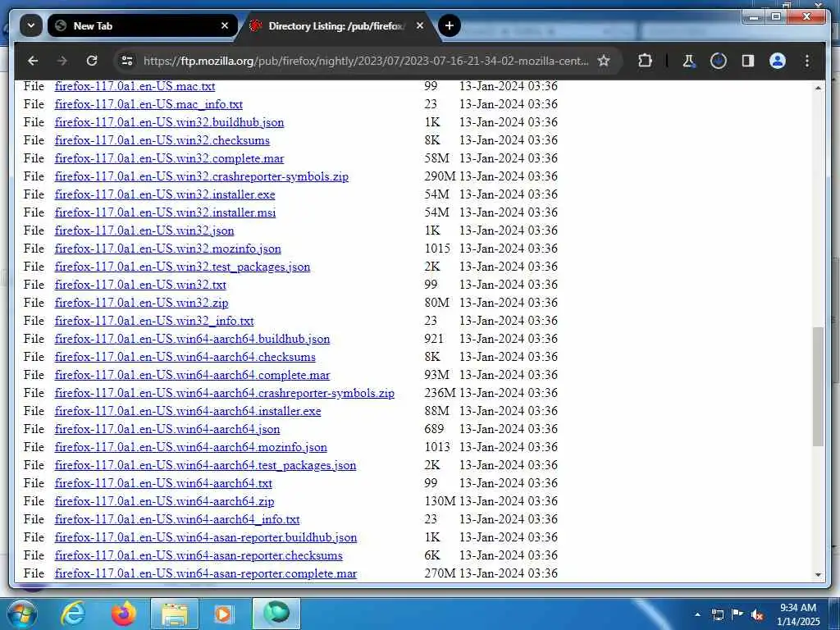Download win64-asan-reporter.checksums

coord(199,555)
